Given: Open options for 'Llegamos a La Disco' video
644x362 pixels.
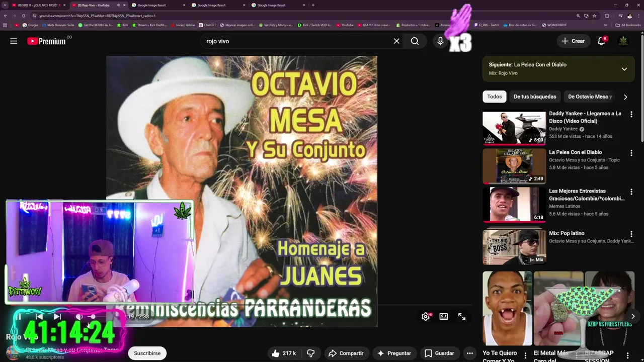Looking at the screenshot, I should tap(631, 115).
